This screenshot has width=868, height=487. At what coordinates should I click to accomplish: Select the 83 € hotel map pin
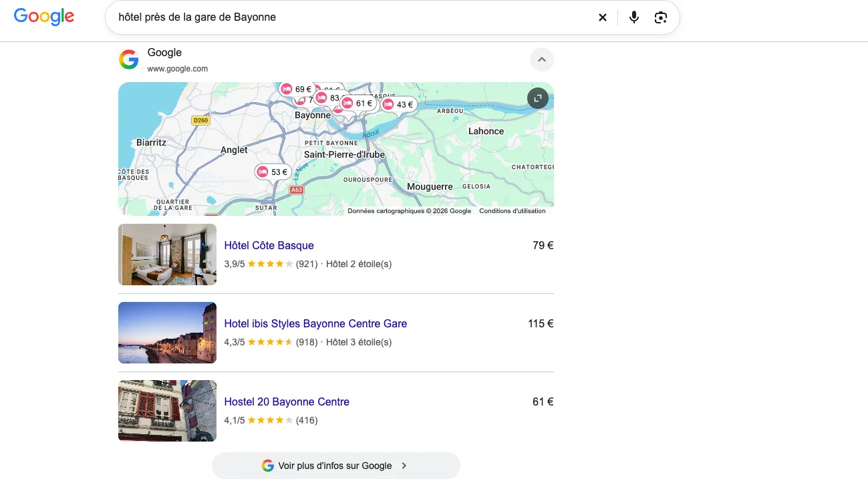point(329,98)
